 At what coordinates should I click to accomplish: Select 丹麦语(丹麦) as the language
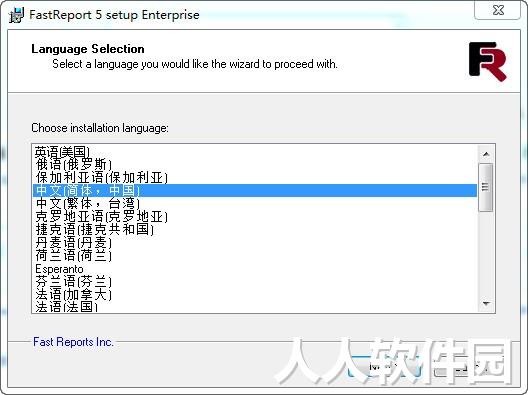[x=73, y=242]
